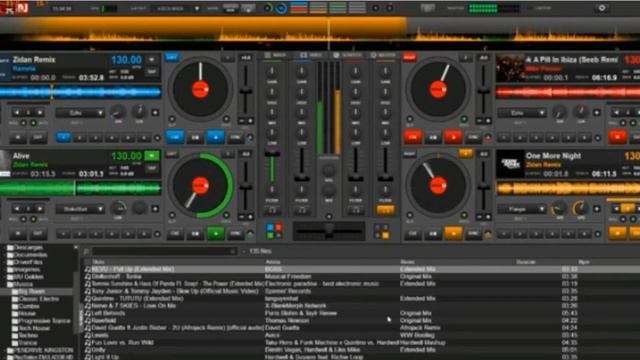Click plus button beside Flanger knobs on One More Night deck

point(596,209)
